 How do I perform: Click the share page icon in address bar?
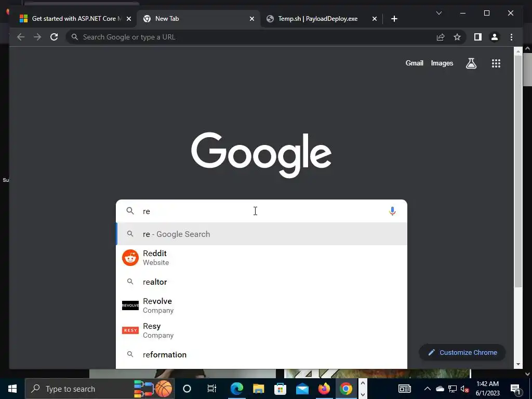(x=441, y=37)
